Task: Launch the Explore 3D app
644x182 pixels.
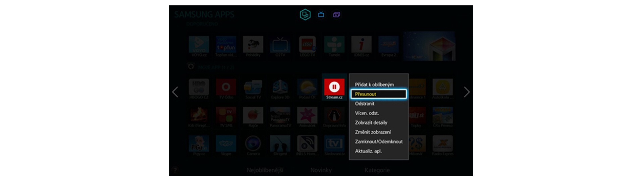Action: (x=280, y=89)
